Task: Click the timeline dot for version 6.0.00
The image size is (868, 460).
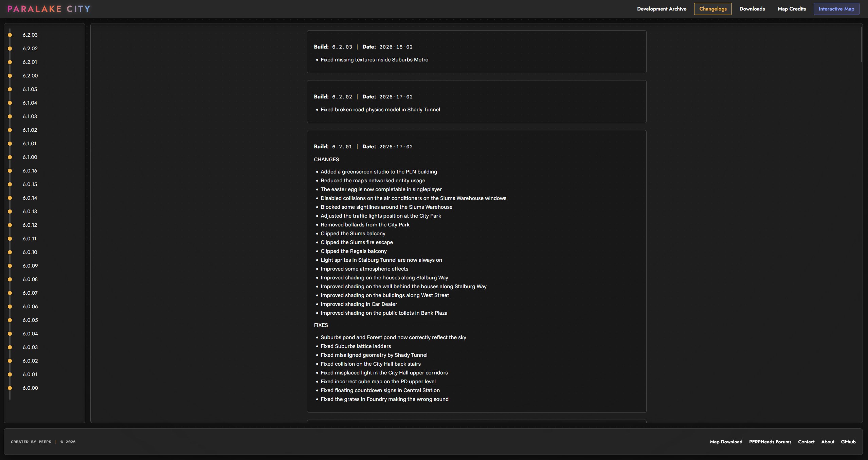Action: pyautogui.click(x=10, y=388)
